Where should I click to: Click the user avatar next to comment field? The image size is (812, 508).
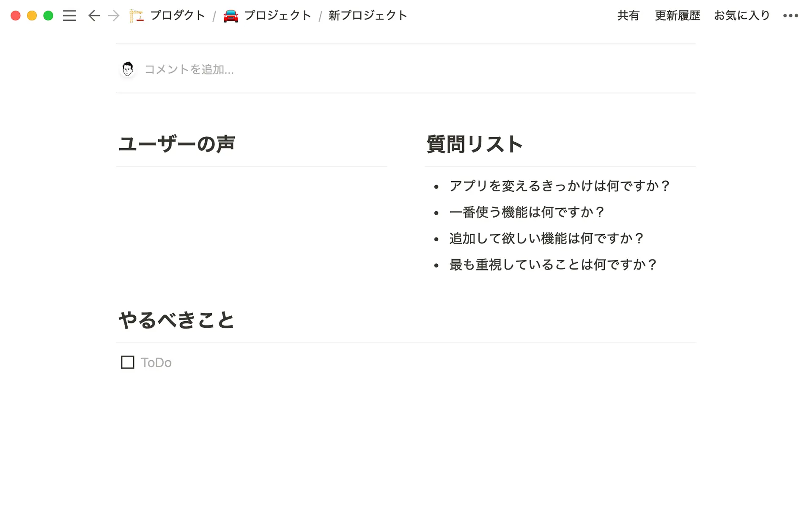click(x=128, y=69)
